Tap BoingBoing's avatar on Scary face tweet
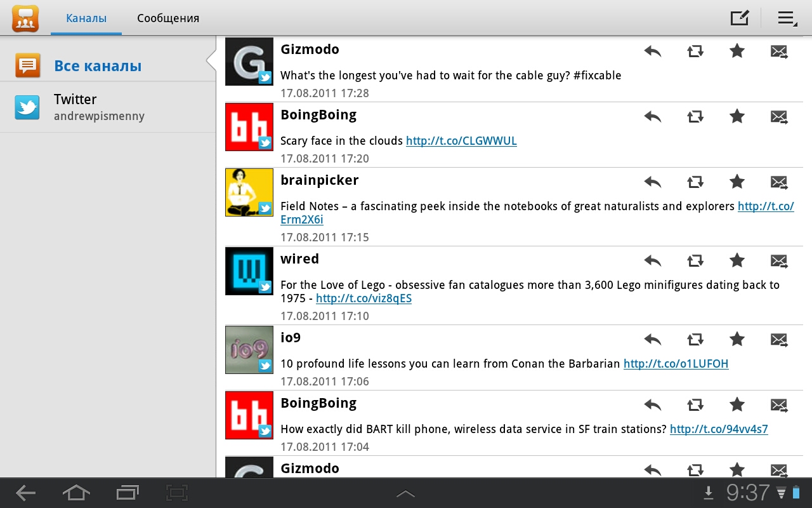Image resolution: width=812 pixels, height=508 pixels. click(249, 127)
